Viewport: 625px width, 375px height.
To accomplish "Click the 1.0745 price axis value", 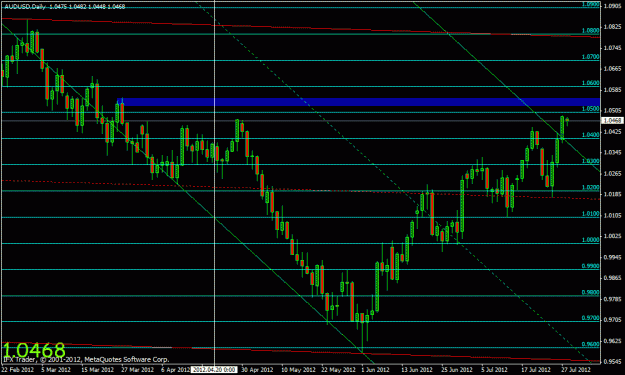I will 612,48.
